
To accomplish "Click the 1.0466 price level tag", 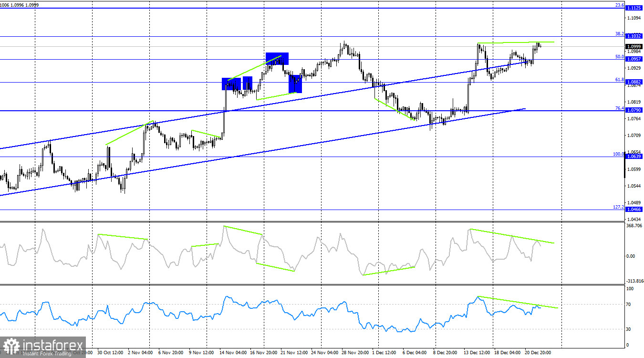I will coord(634,209).
